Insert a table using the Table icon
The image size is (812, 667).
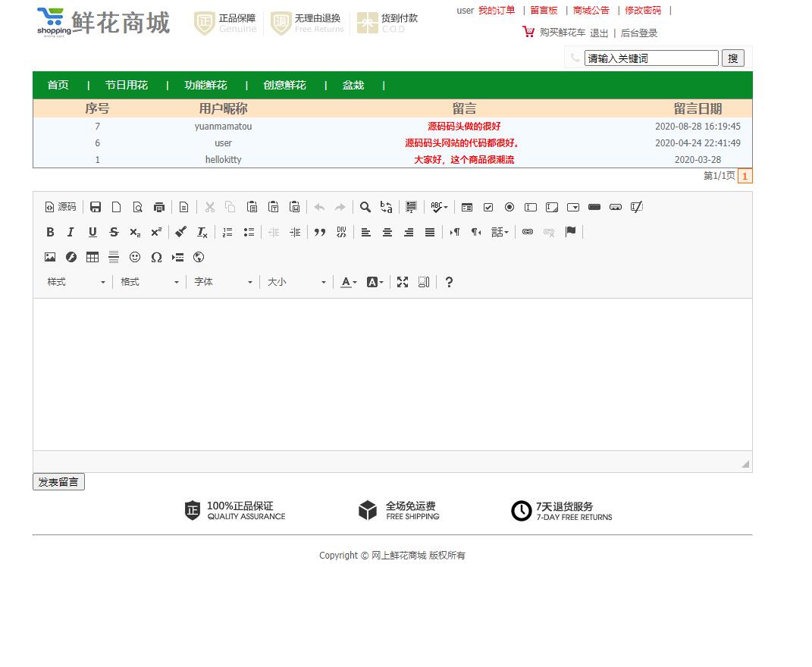click(x=92, y=257)
